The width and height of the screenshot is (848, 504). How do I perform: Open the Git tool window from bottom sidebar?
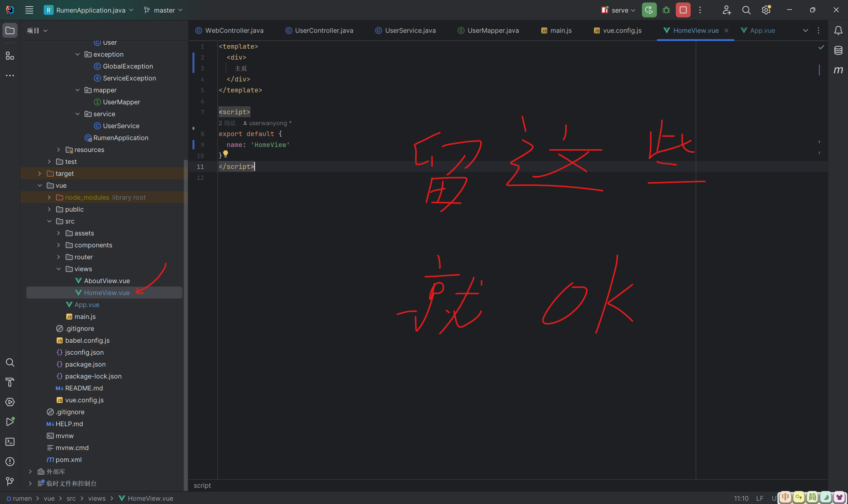pos(10,481)
